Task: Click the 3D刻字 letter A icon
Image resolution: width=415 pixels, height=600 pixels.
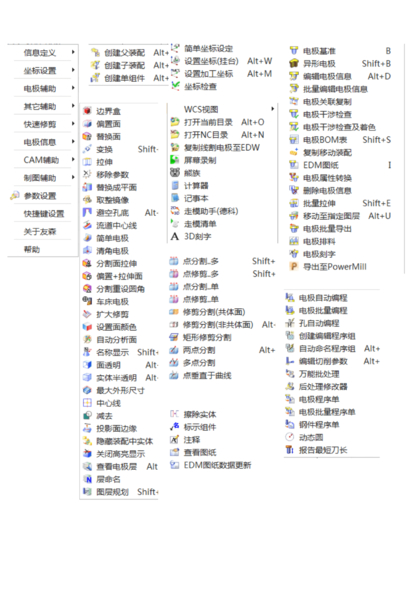Action: tap(175, 236)
